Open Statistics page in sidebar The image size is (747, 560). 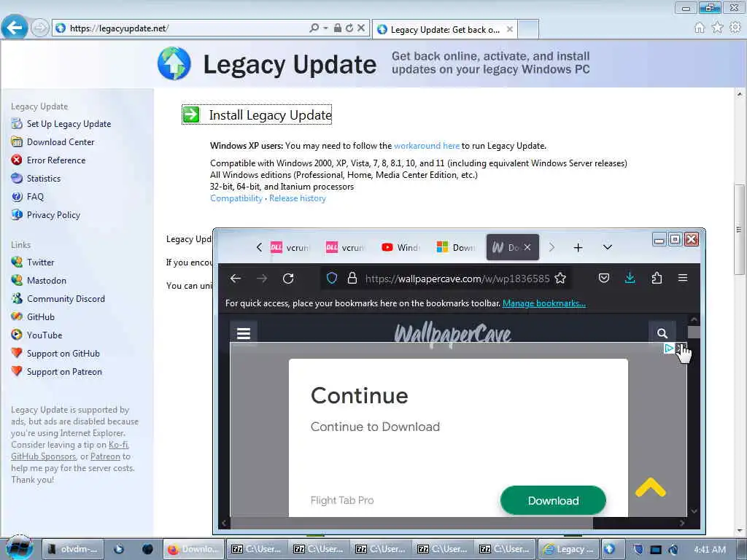pyautogui.click(x=43, y=179)
